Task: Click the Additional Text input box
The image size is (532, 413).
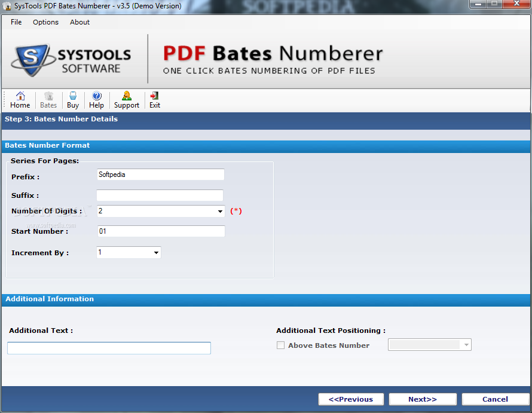Action: [109, 348]
